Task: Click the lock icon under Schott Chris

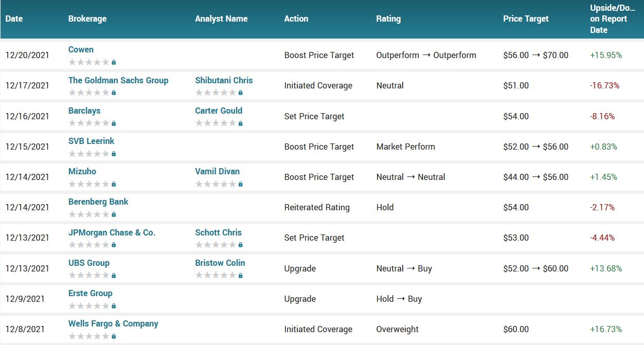Action: pos(241,245)
